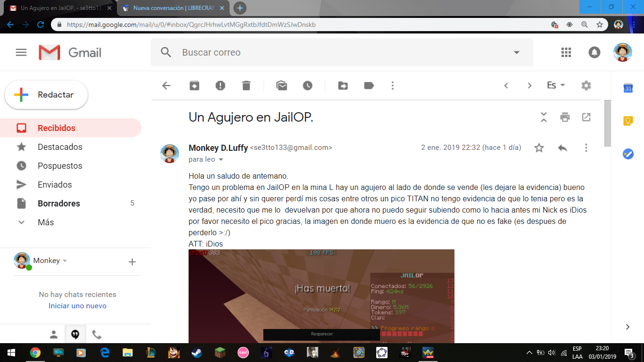Open the Google account avatar in Gmail header
Screen dimensions: 644x362
(x=623, y=52)
